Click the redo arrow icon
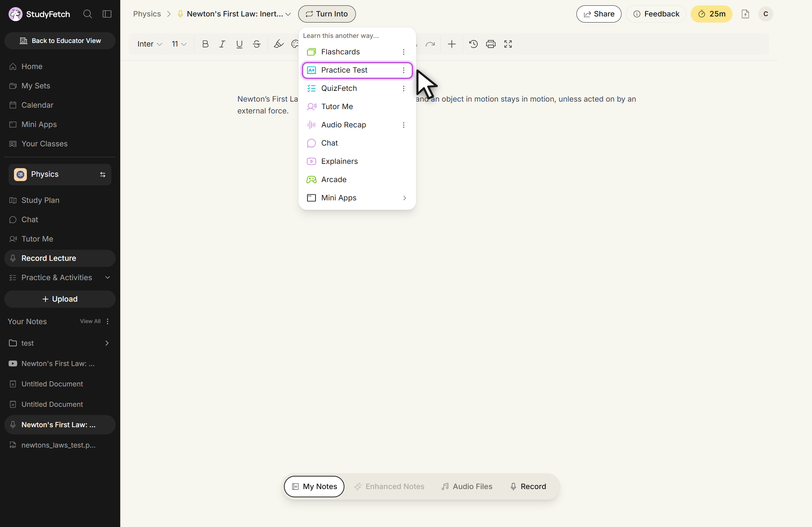The width and height of the screenshot is (812, 527). point(430,44)
